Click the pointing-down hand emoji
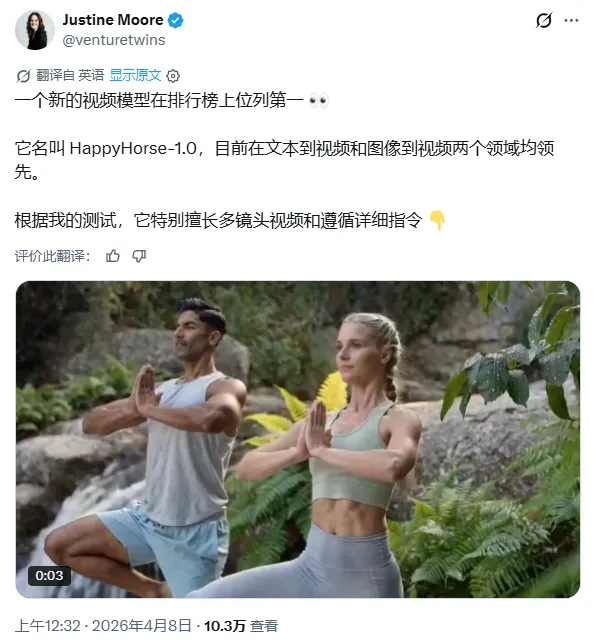The height and width of the screenshot is (643, 596). pyautogui.click(x=437, y=221)
